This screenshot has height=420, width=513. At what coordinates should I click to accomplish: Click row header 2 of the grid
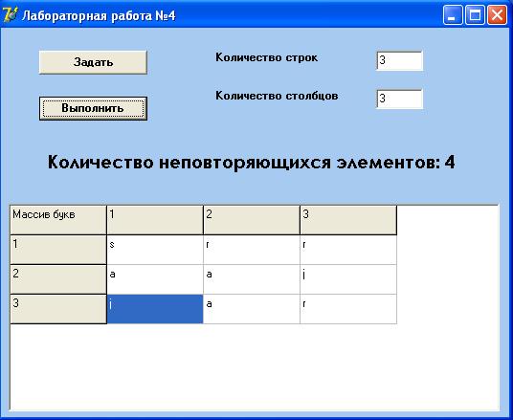click(x=58, y=279)
